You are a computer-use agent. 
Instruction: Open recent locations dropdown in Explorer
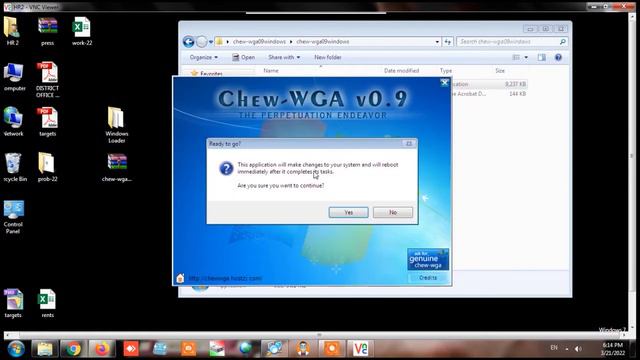coord(211,42)
